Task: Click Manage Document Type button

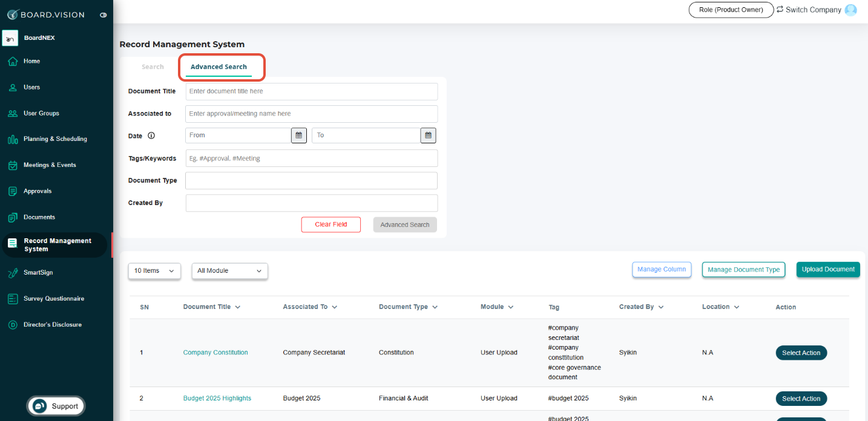Action: click(744, 270)
